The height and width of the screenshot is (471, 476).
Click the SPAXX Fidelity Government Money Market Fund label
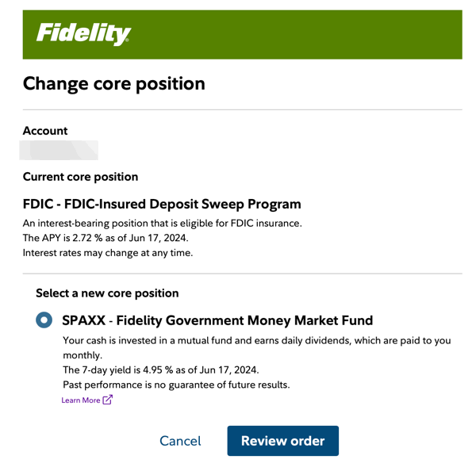click(217, 320)
